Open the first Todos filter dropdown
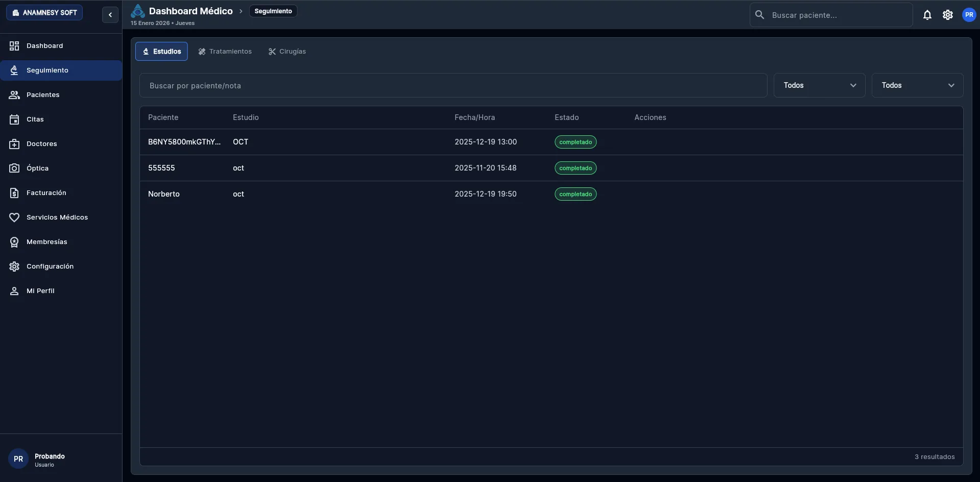980x482 pixels. 819,85
